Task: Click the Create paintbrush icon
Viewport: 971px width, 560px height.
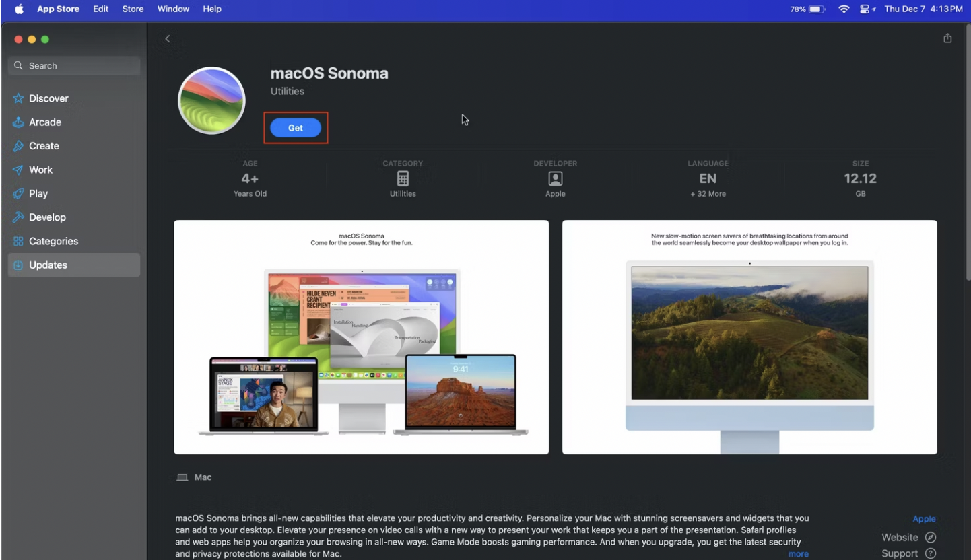Action: pyautogui.click(x=18, y=146)
